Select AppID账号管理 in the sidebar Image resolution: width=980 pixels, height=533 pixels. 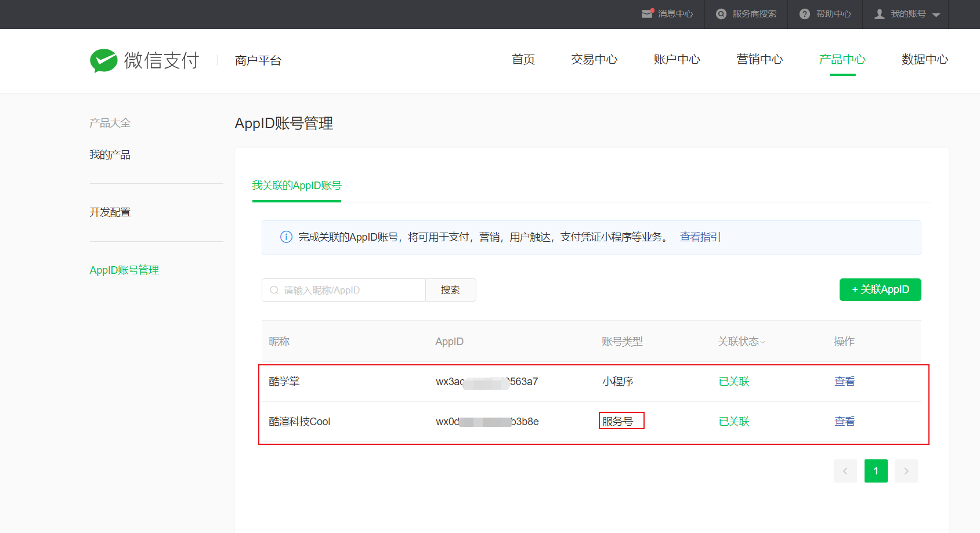tap(124, 270)
